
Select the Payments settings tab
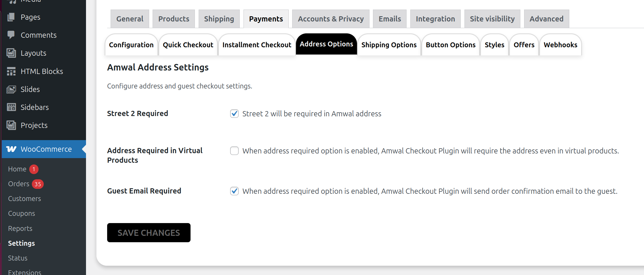pyautogui.click(x=266, y=19)
